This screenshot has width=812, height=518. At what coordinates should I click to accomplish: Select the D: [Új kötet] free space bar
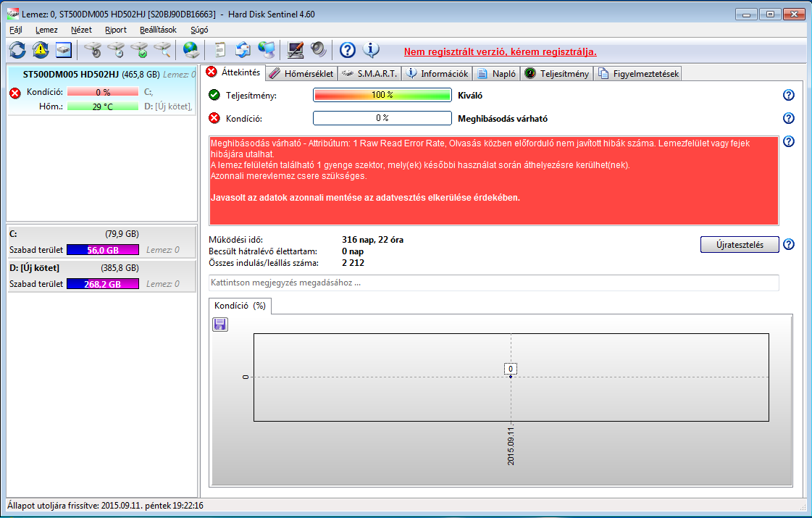[103, 284]
